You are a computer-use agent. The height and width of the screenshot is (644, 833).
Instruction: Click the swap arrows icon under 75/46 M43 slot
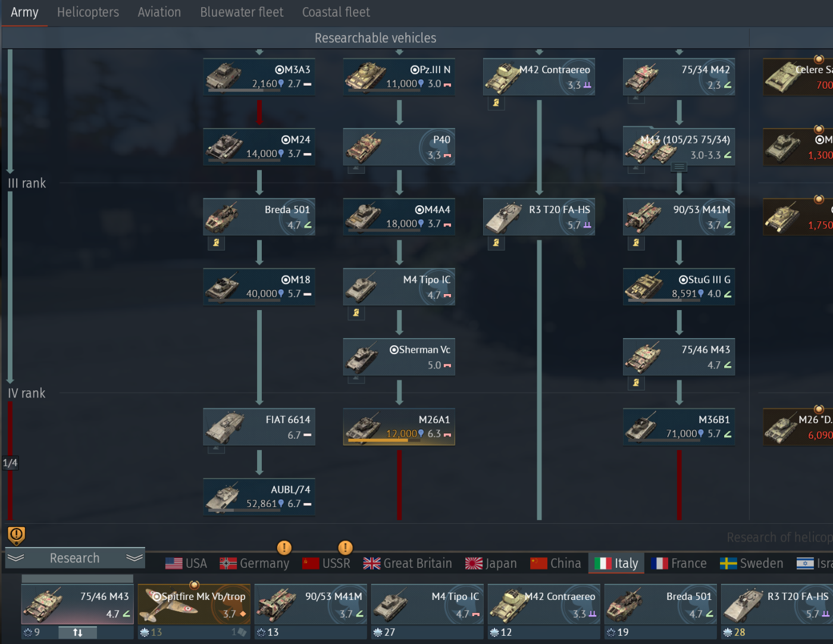click(x=77, y=633)
